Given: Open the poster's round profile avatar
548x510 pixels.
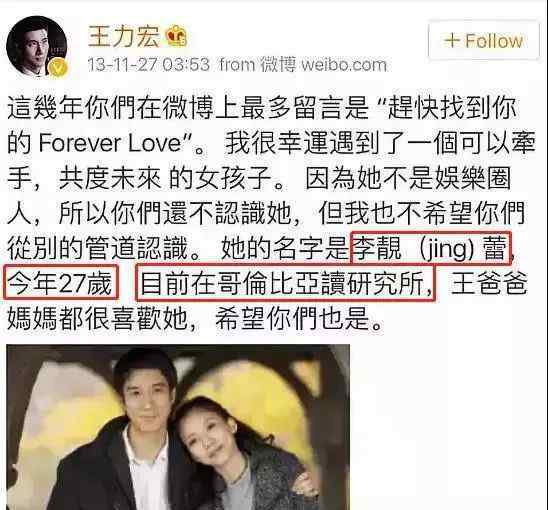Looking at the screenshot, I should 37,46.
